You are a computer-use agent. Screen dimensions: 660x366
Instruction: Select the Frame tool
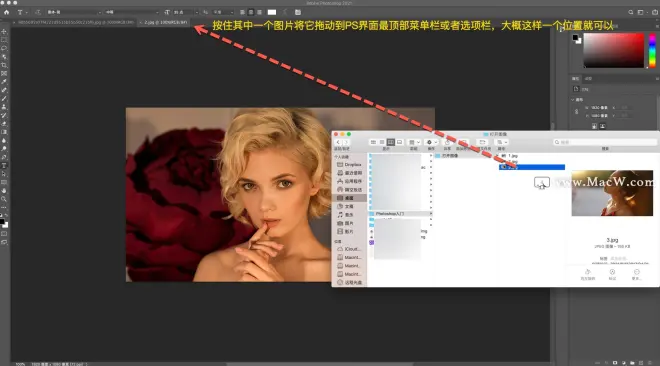pyautogui.click(x=4, y=74)
